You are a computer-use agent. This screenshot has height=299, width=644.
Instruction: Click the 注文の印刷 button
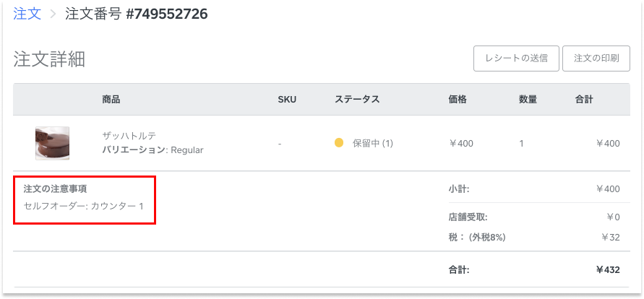pos(596,58)
